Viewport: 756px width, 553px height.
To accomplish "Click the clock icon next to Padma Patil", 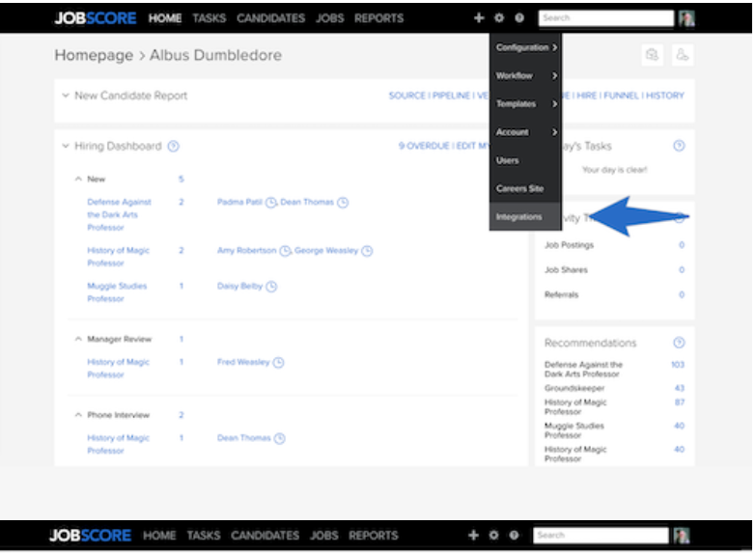I will click(x=271, y=203).
